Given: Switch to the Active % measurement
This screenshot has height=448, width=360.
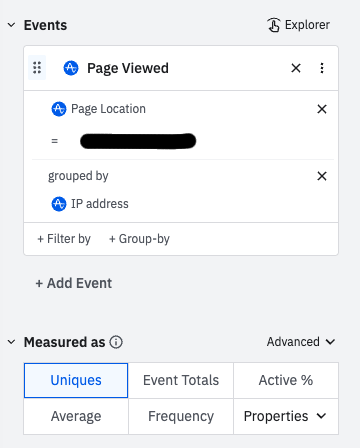Looking at the screenshot, I should [x=286, y=380].
